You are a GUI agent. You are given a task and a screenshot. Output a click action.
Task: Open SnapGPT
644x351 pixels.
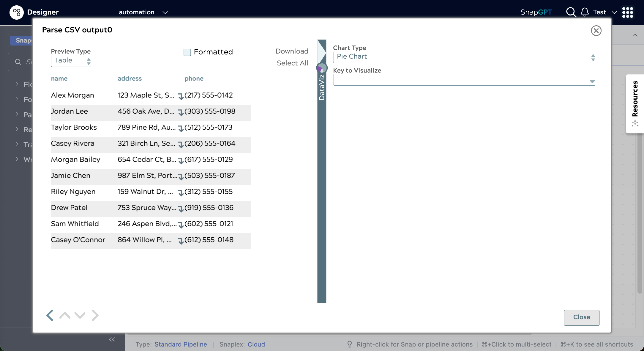536,12
